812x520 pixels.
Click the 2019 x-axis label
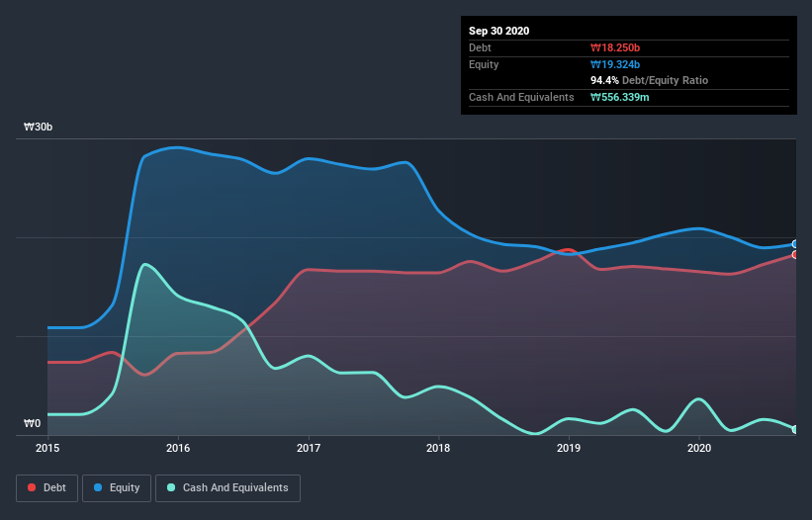(569, 448)
